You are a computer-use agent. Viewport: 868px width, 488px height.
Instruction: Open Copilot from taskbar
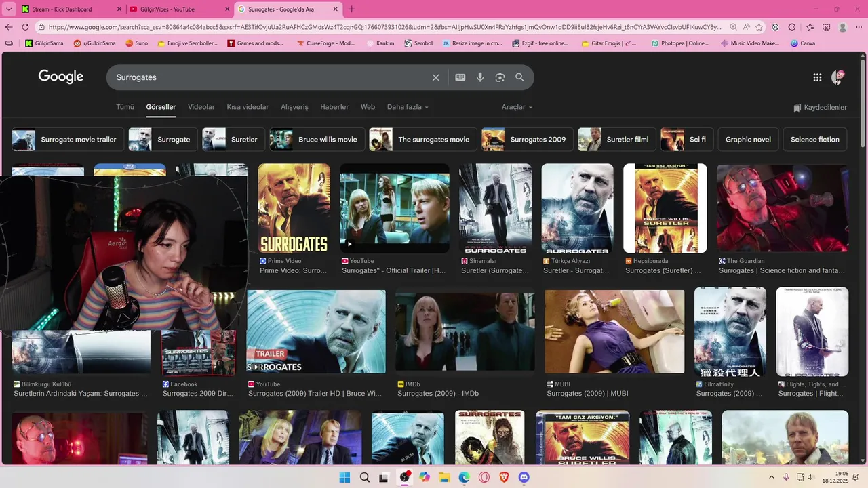point(425,477)
